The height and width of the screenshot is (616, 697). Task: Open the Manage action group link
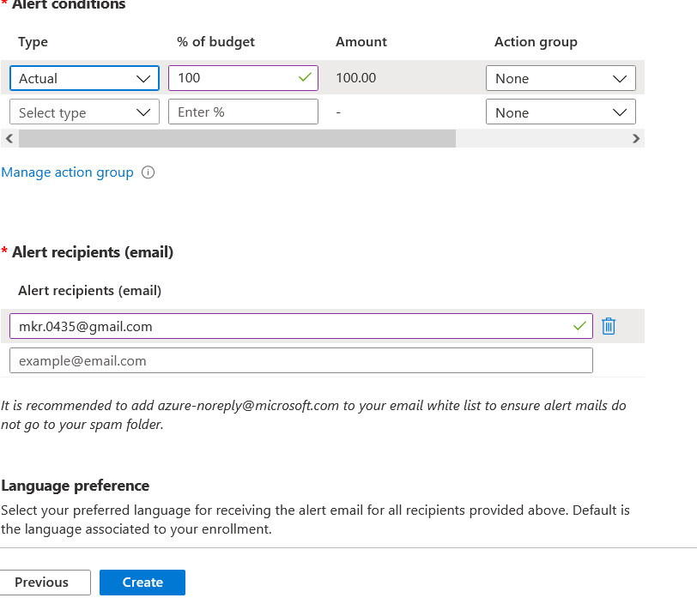67,172
